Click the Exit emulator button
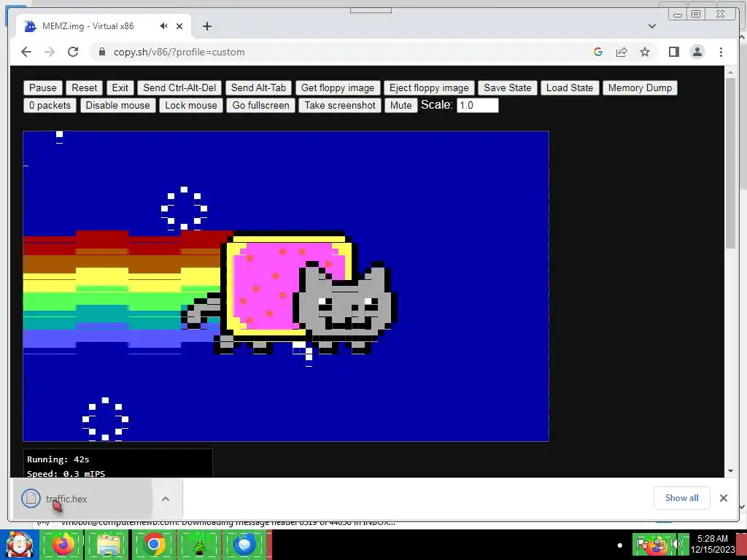Screen dimensions: 747x560 tap(120, 87)
